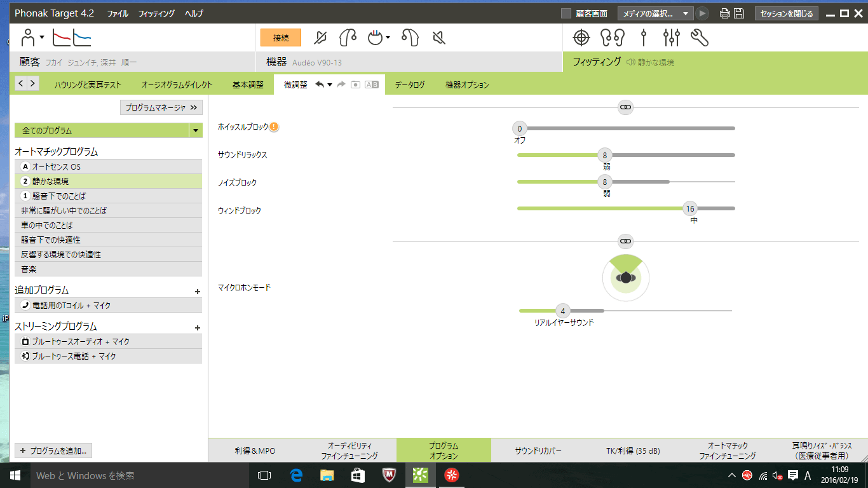Click the save floppy disk icon
Screen dimensions: 868x488
point(739,13)
